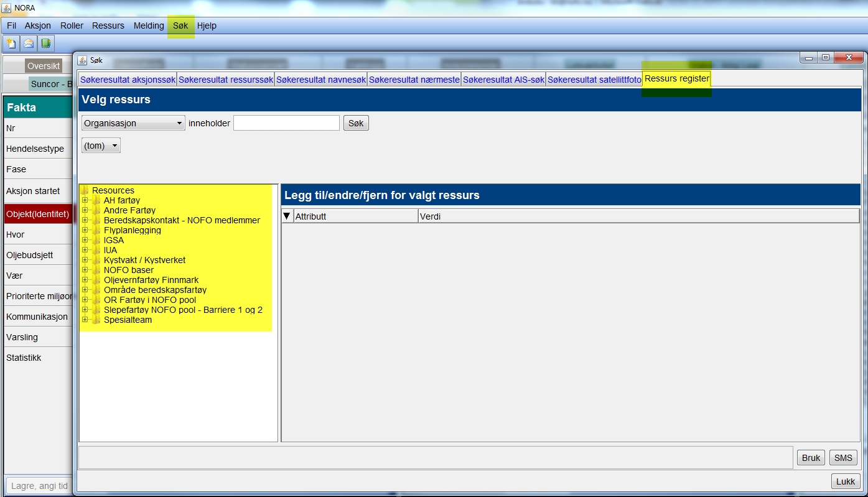
Task: Select Fase in the Fakta list
Action: click(x=39, y=169)
